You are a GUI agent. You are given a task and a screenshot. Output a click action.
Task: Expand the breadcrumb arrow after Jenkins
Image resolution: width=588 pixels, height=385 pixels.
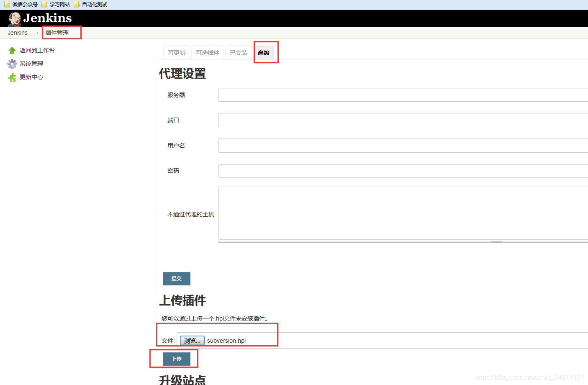click(37, 33)
